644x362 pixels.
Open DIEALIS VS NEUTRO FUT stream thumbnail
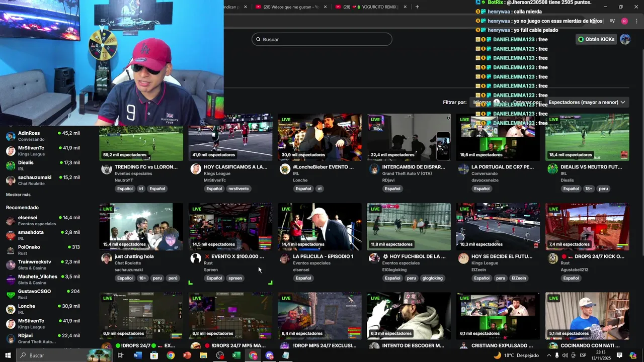587,137
